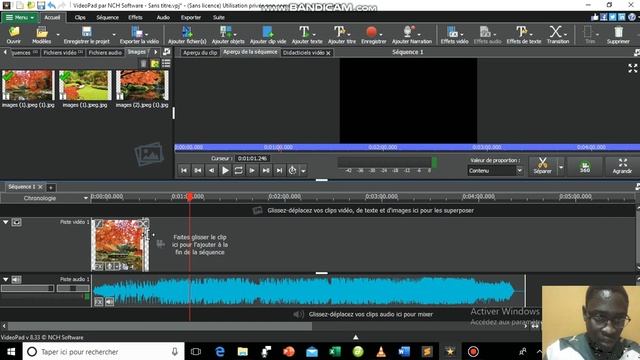Close the Didacticiels vidéo tab
The width and height of the screenshot is (640, 360).
(328, 53)
